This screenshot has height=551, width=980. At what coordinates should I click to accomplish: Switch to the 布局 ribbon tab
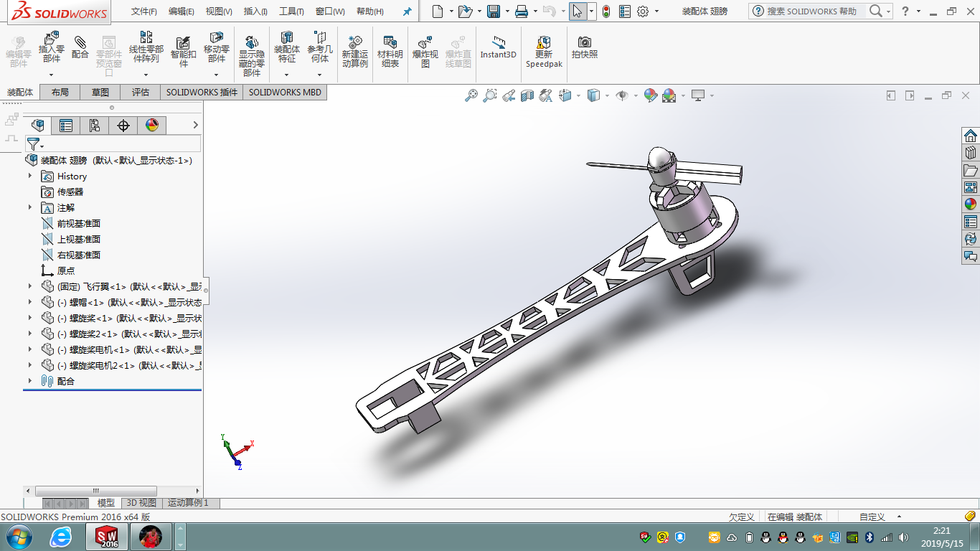tap(60, 92)
